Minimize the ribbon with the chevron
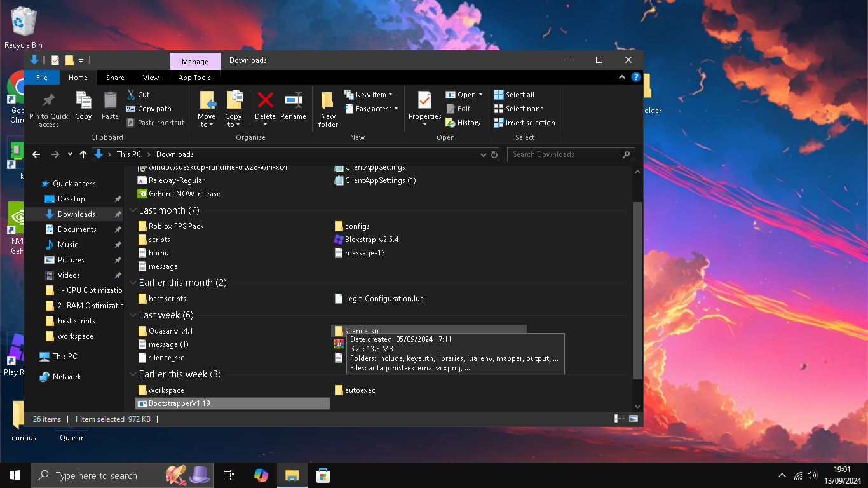The image size is (868, 488). coord(622,78)
